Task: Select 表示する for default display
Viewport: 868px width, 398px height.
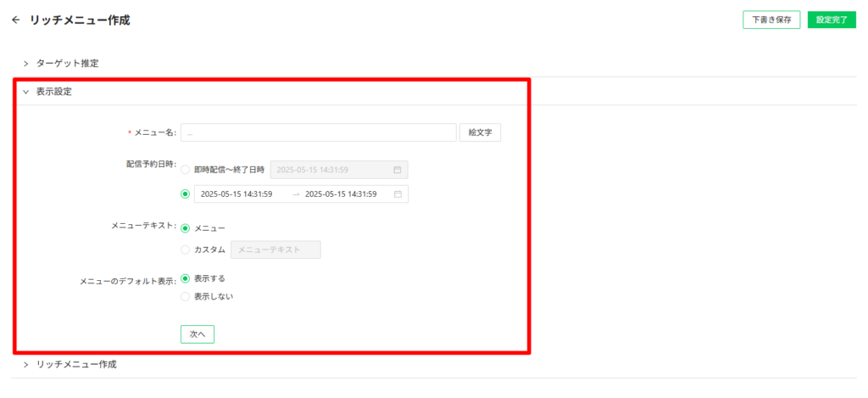Action: [x=185, y=278]
